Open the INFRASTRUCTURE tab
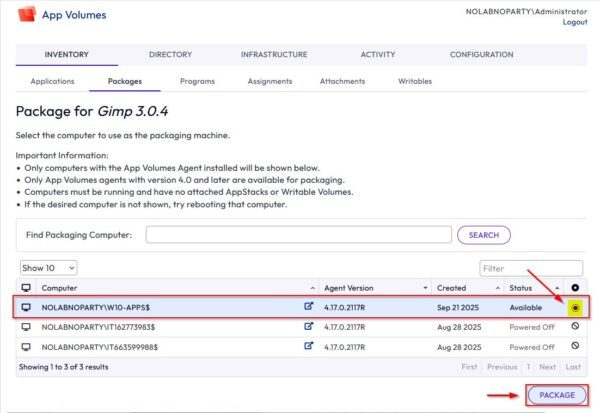The image size is (600, 413). (x=274, y=54)
